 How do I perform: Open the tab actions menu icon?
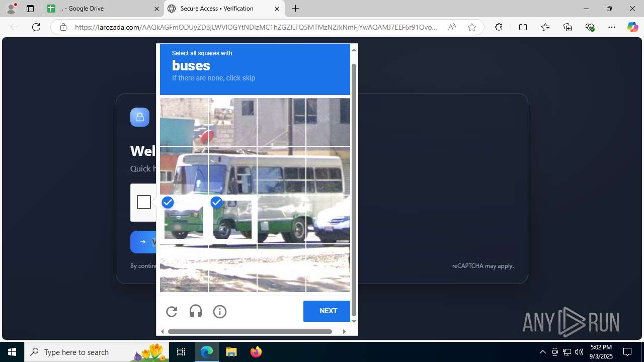coord(30,9)
